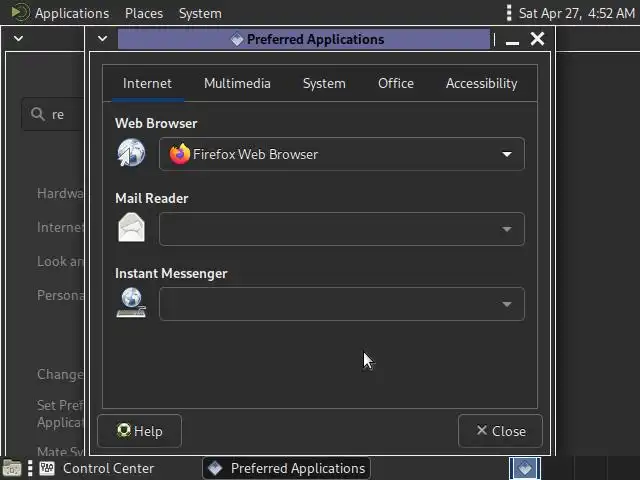
Task: Click the show desktop icon in bottom panel
Action: pos(12,468)
